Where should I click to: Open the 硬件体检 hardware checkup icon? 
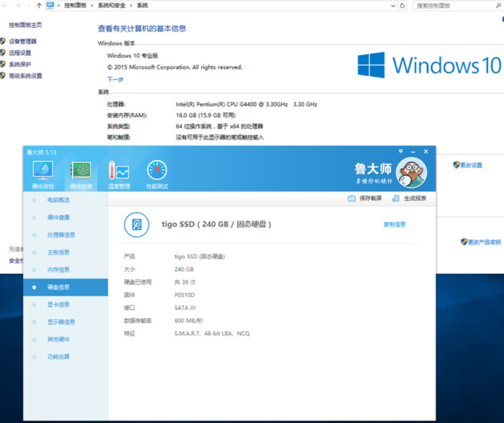[43, 171]
